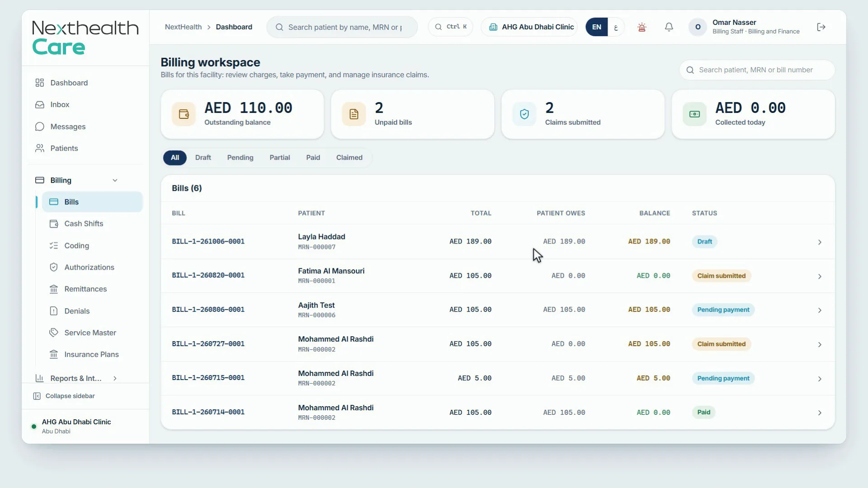Open bill row chevron for Layla Haddad
The height and width of the screenshot is (488, 868).
pos(819,242)
